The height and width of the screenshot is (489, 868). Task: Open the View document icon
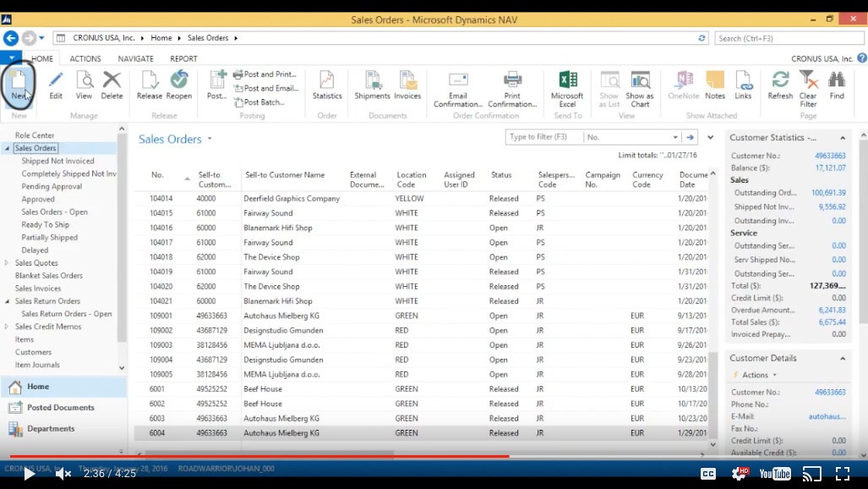(84, 85)
